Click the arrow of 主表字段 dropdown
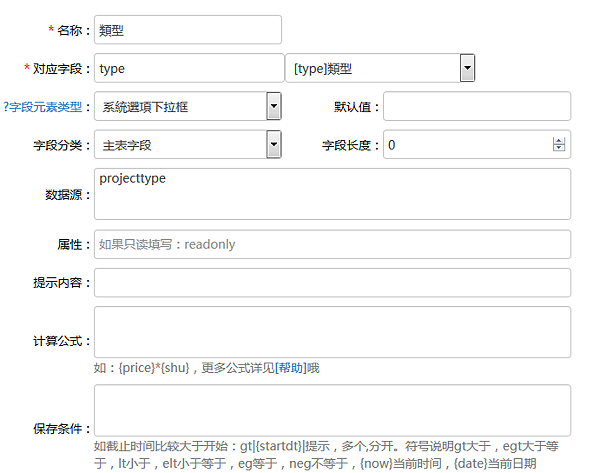This screenshot has height=473, width=600. tap(274, 145)
